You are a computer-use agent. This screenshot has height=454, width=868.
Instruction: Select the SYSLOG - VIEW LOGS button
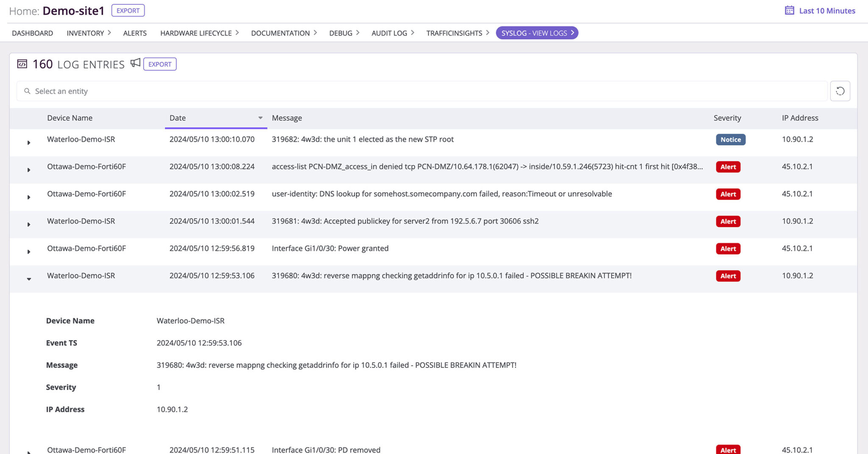tap(537, 33)
